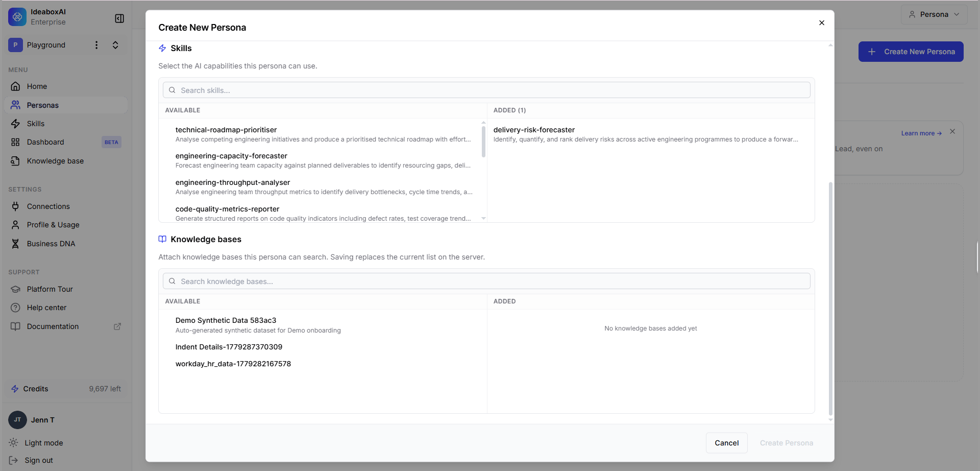Click the skills list scroll-down arrow
The height and width of the screenshot is (471, 980).
click(x=483, y=219)
